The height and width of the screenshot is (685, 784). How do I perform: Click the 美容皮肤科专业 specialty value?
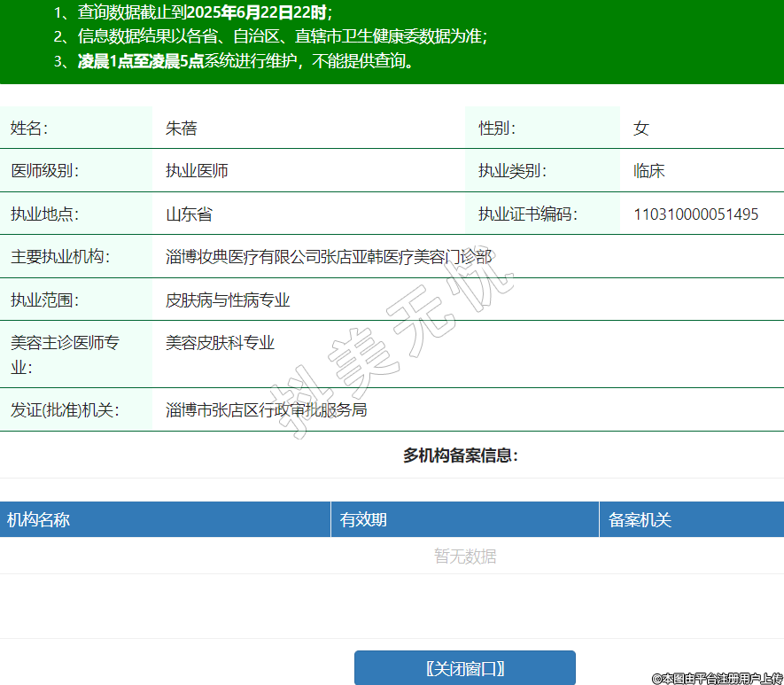pos(220,343)
